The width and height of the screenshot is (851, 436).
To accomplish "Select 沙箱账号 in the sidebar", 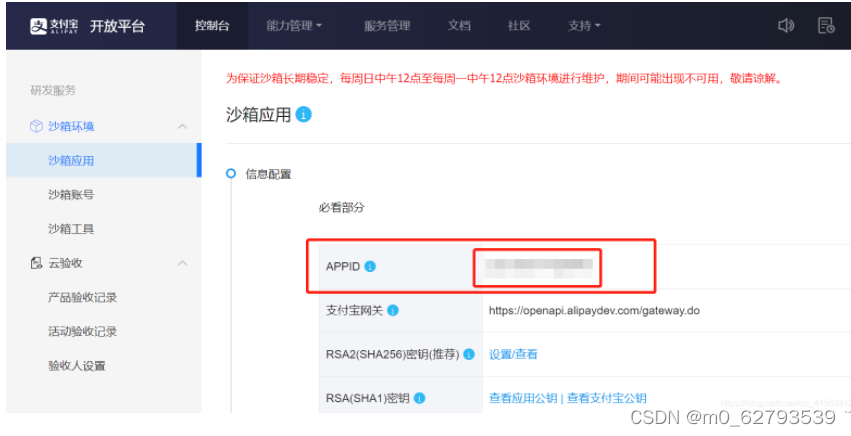I will coord(71,195).
